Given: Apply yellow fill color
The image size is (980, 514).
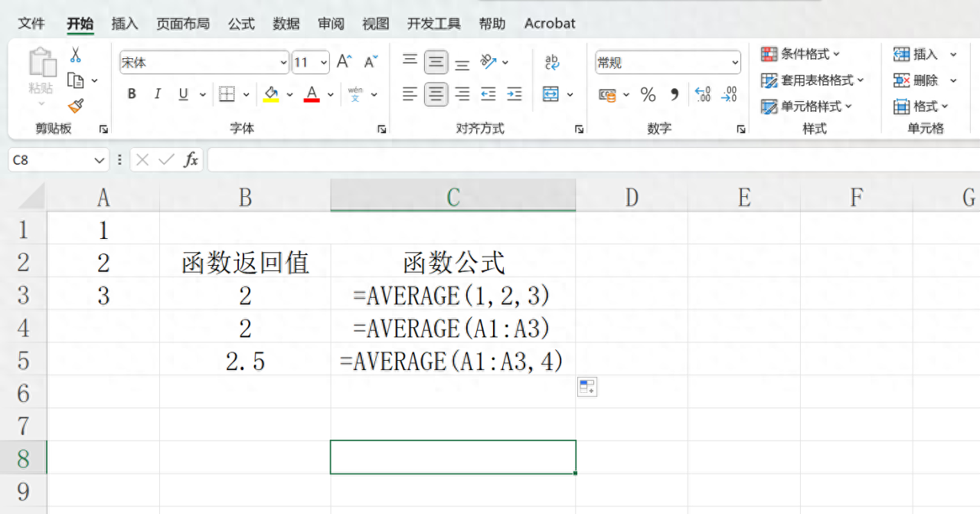Looking at the screenshot, I should 271,94.
